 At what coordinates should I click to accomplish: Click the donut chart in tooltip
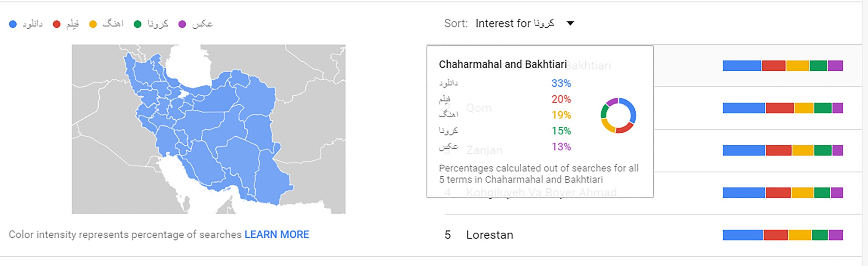pyautogui.click(x=618, y=116)
